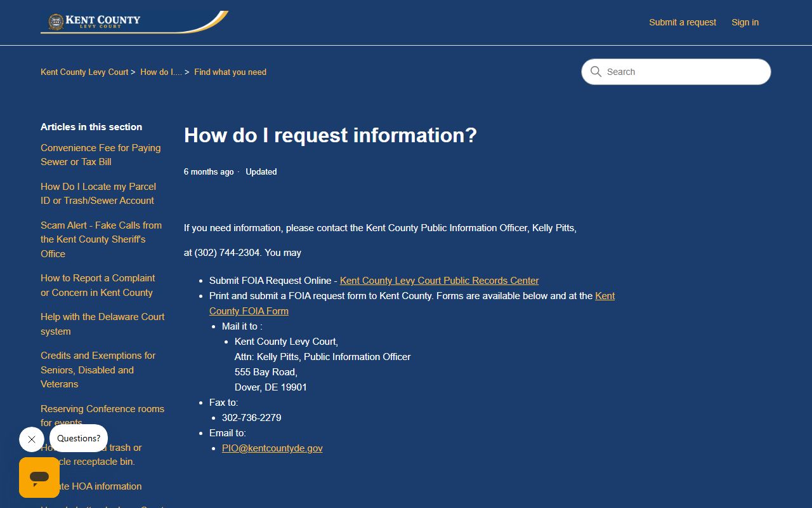This screenshot has width=812, height=508.
Task: Open How to Report a Complaint article
Action: [98, 285]
